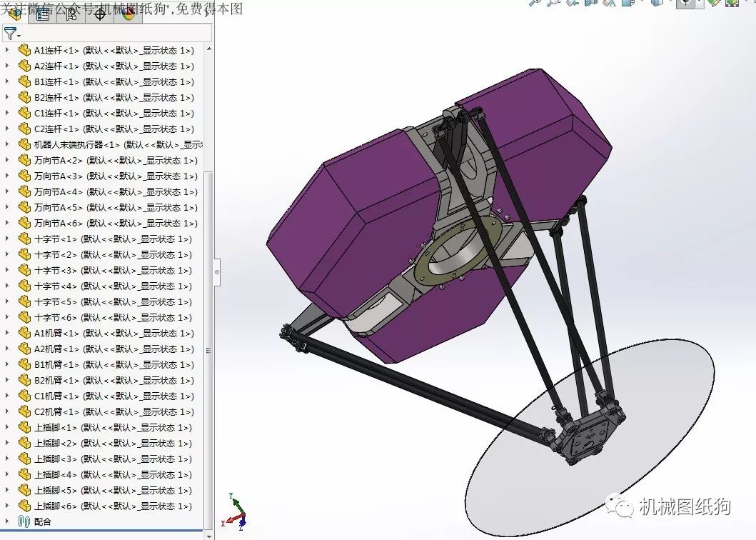Switch to the ConfigurationManager tab
The width and height of the screenshot is (756, 540).
click(71, 14)
